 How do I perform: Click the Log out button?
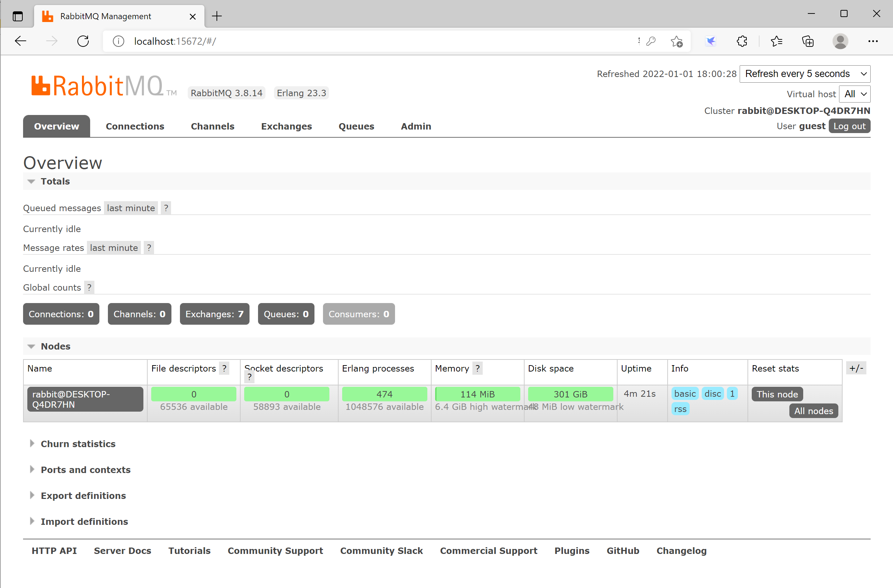point(849,126)
